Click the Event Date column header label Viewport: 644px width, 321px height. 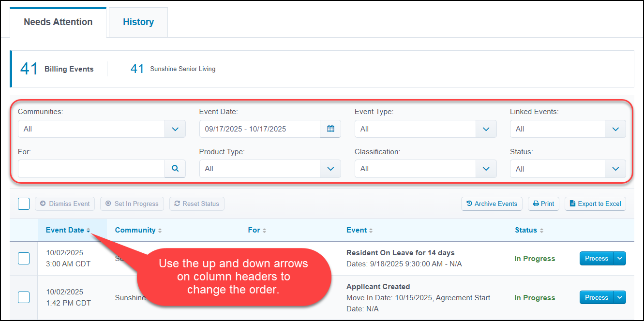click(x=65, y=230)
